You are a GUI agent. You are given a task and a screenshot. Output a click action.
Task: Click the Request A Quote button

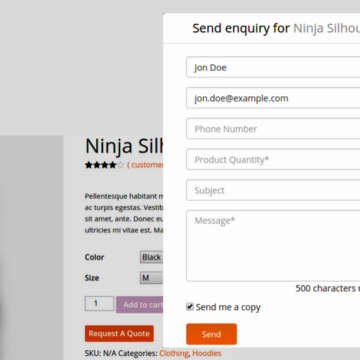coord(119,334)
